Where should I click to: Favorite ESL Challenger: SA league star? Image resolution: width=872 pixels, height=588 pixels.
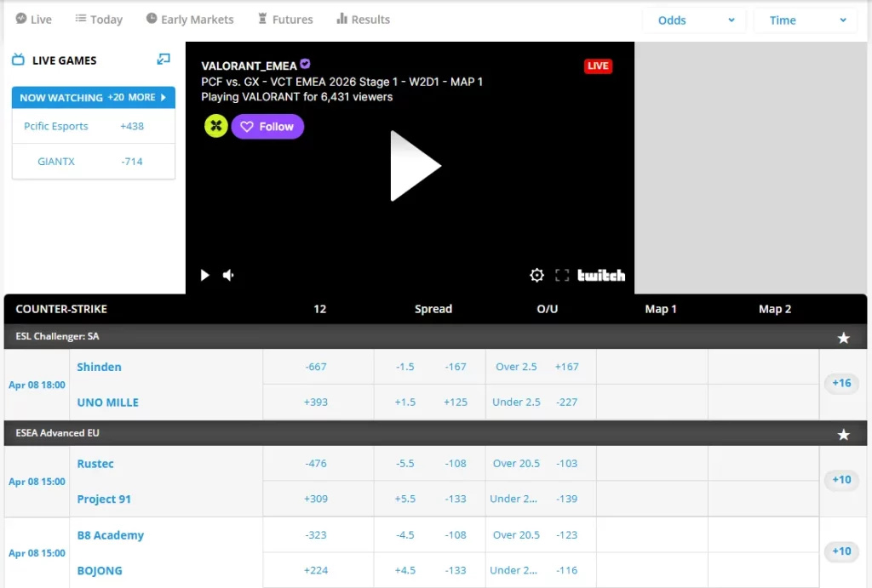click(x=844, y=337)
